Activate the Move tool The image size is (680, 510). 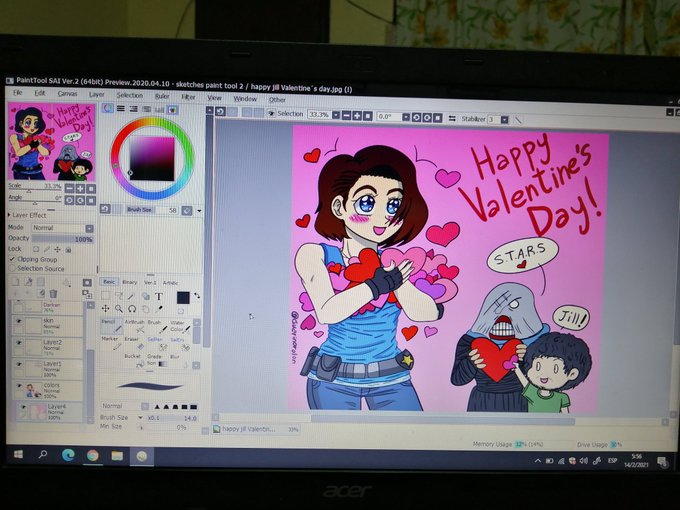coord(105,309)
